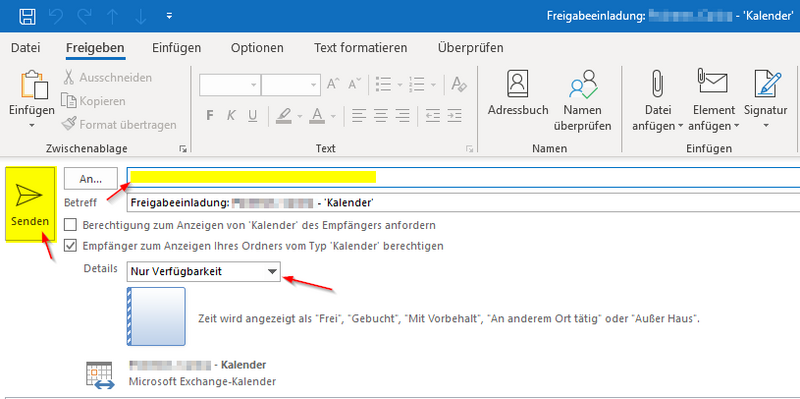The width and height of the screenshot is (800, 399).
Task: Click the availability preview thumbnail
Action: click(156, 316)
